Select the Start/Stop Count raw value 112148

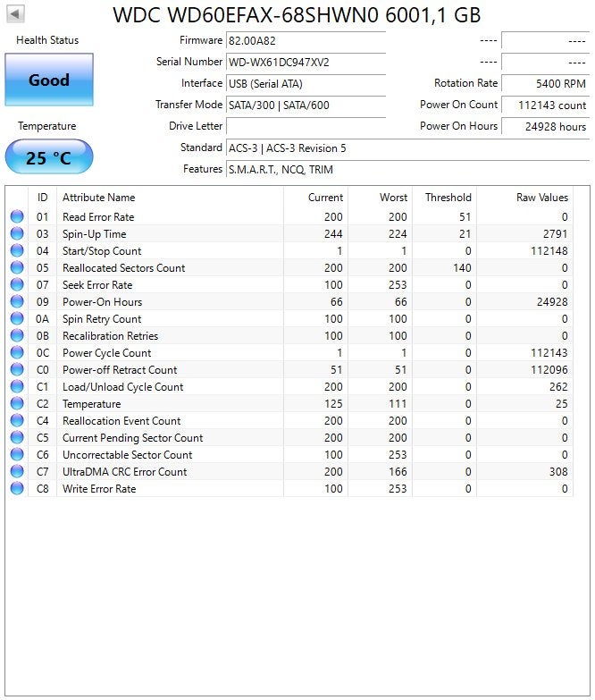pos(549,251)
